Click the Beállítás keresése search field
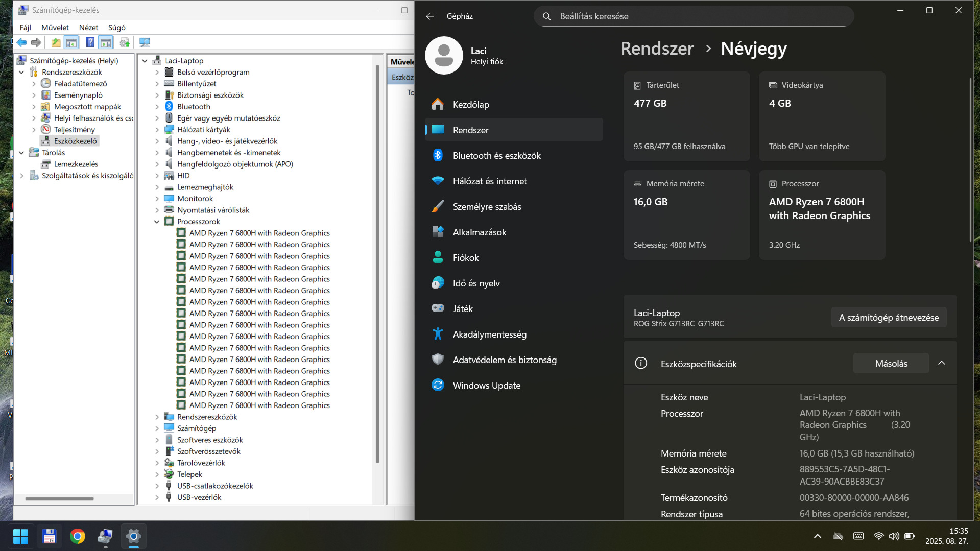 click(694, 16)
